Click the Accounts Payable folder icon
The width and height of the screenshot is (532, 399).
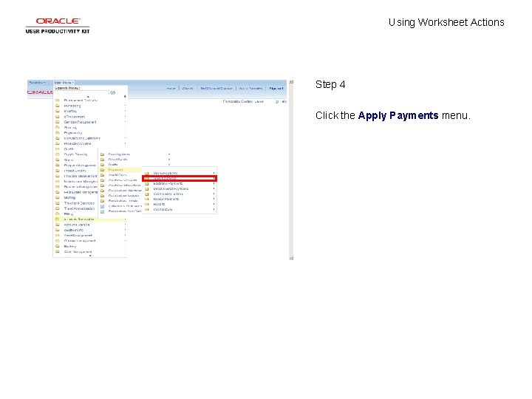[x=58, y=225]
